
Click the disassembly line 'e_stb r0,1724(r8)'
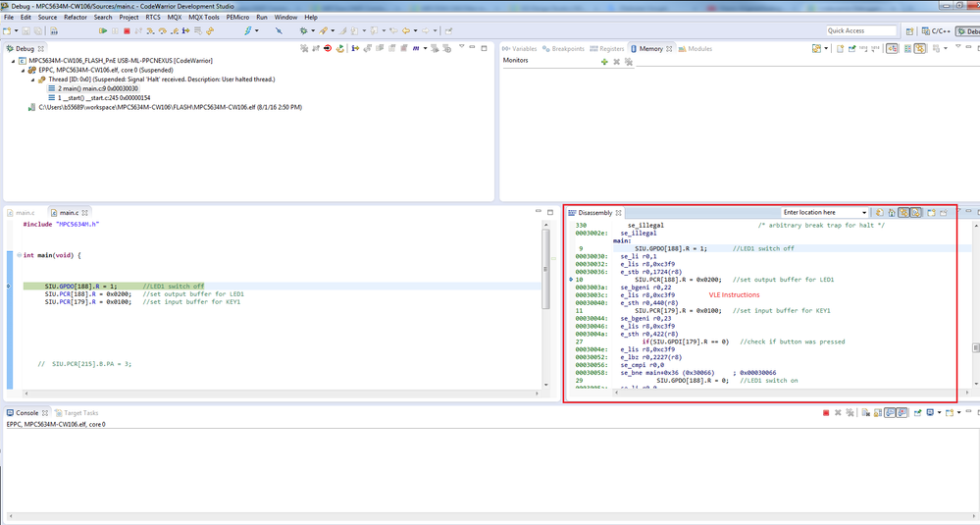coord(650,272)
